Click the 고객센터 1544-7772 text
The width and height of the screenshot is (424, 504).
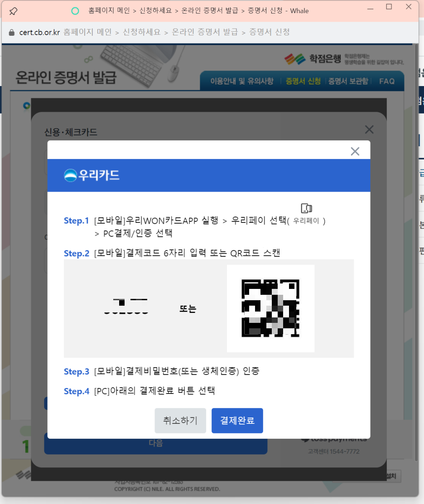334,451
